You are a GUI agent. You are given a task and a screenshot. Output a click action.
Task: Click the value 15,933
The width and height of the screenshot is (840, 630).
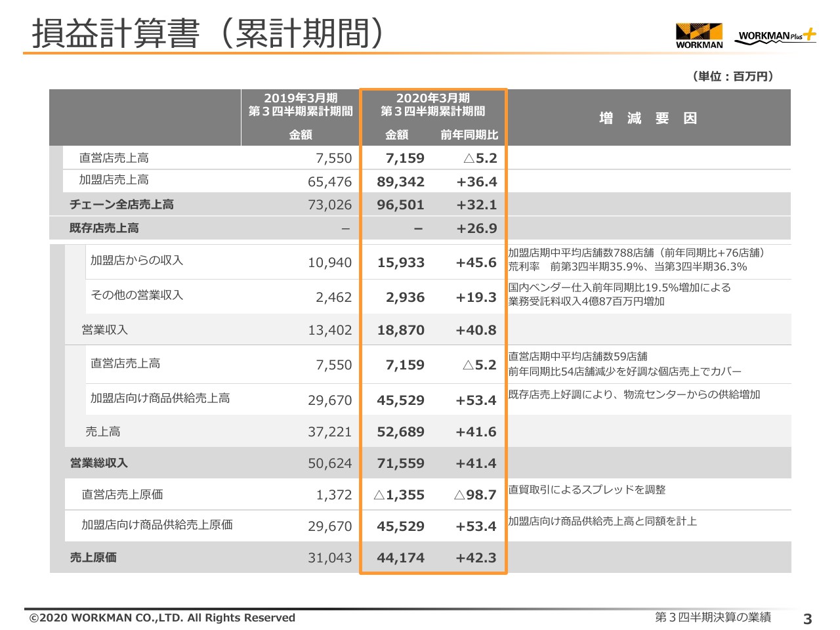[400, 262]
